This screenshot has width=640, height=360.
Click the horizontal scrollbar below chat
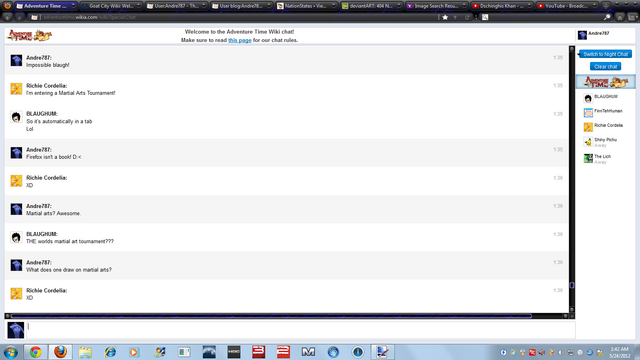[287, 316]
